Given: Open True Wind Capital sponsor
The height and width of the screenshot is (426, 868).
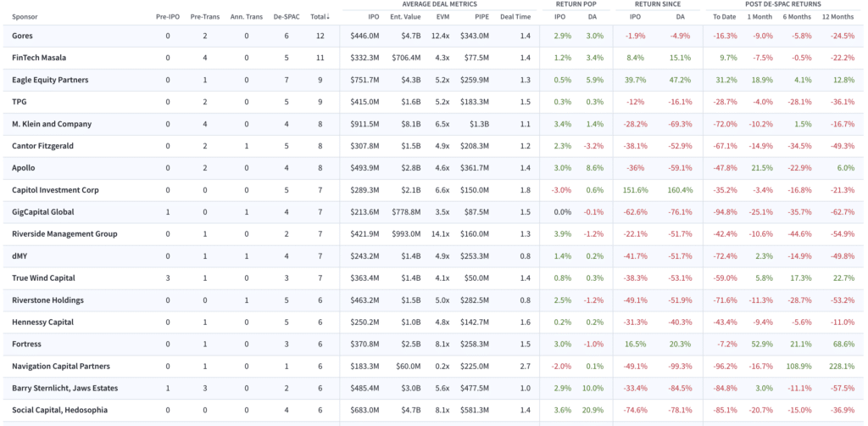Looking at the screenshot, I should tap(44, 278).
